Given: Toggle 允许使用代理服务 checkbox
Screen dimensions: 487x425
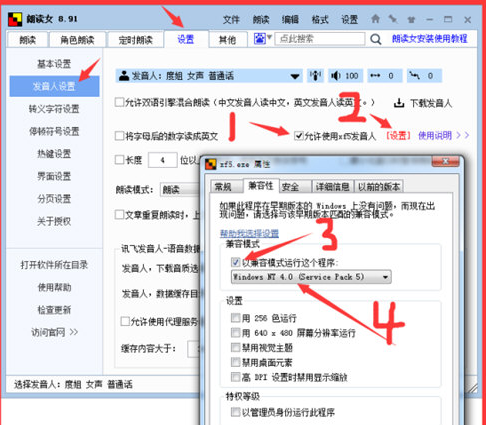Looking at the screenshot, I should click(x=125, y=322).
